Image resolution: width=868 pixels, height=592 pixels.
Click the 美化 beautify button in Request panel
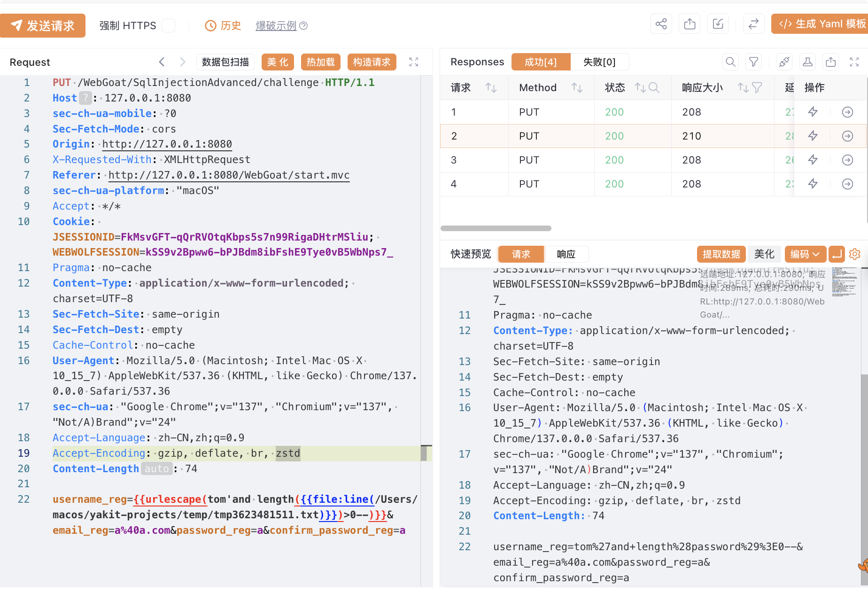(278, 62)
